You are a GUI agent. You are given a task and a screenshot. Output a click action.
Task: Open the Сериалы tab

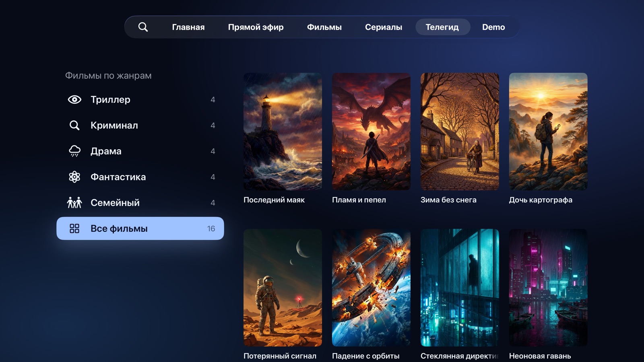click(384, 27)
